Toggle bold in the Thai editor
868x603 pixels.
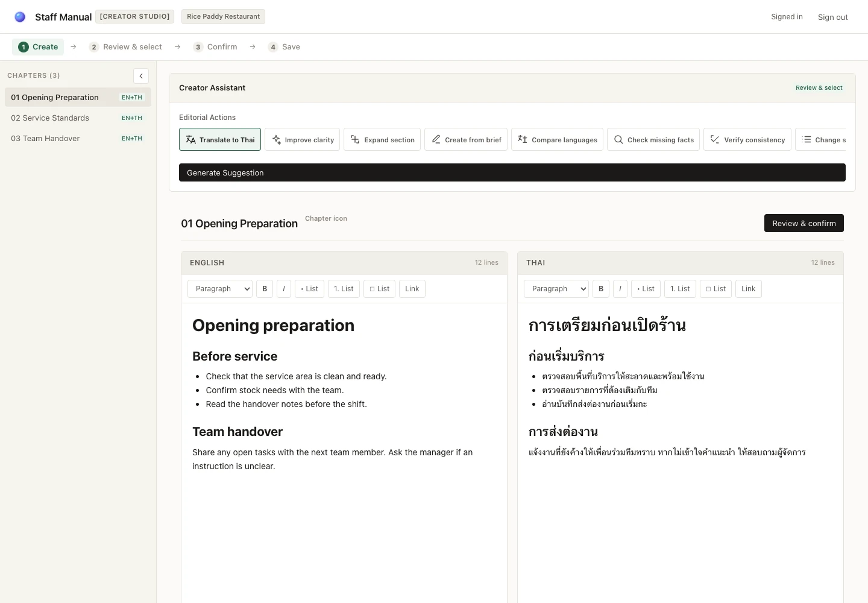pos(601,289)
